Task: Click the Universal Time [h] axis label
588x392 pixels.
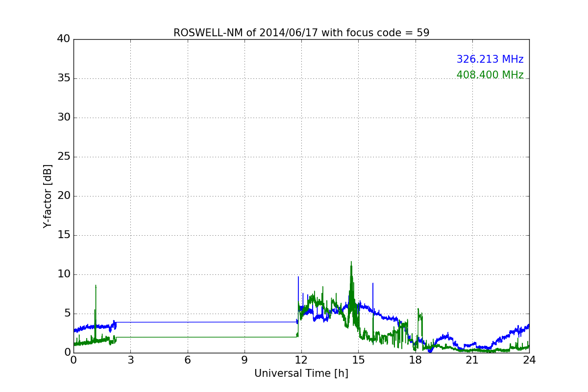Action: click(301, 373)
